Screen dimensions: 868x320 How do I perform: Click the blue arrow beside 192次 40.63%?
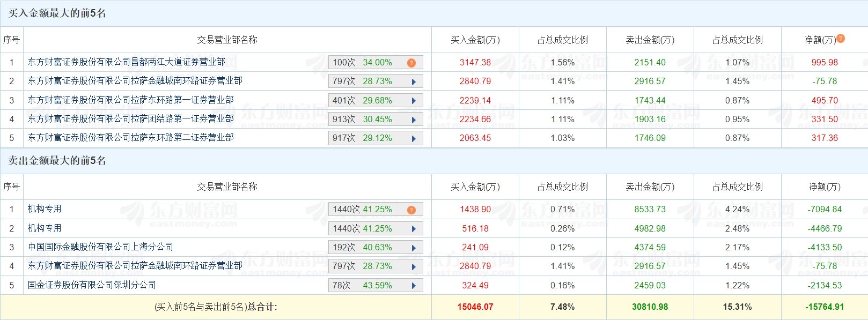[x=414, y=248]
